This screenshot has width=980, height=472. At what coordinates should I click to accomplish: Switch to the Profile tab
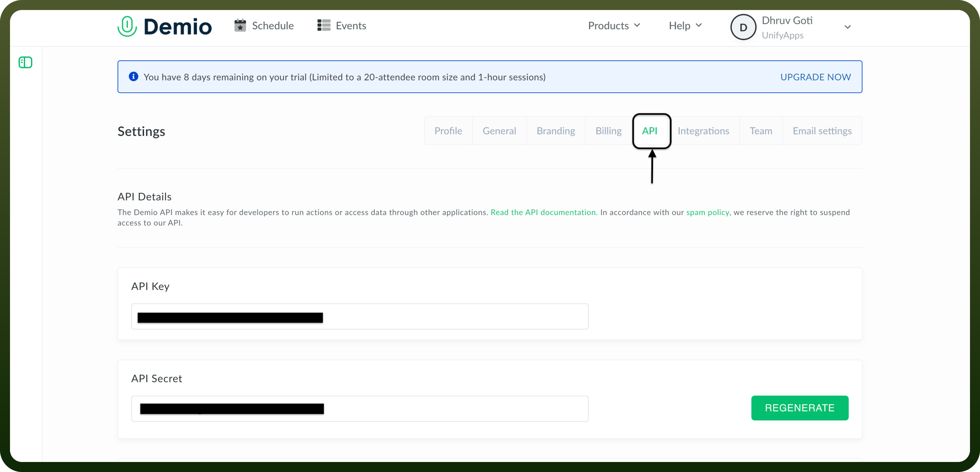(x=448, y=131)
